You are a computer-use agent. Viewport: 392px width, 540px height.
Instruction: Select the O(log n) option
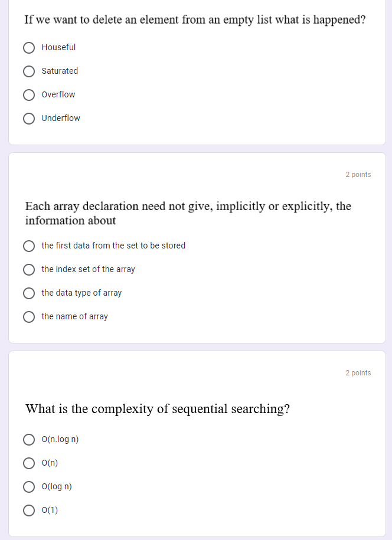[29, 487]
